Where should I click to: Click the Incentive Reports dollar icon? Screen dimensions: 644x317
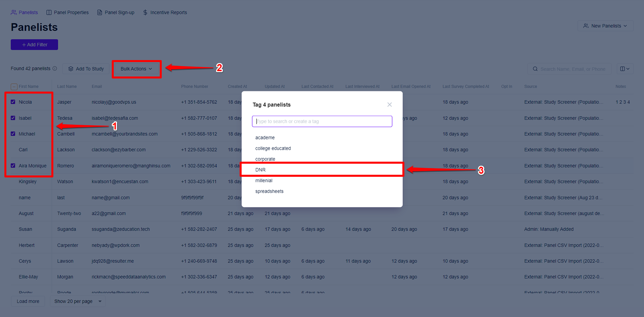tap(145, 12)
